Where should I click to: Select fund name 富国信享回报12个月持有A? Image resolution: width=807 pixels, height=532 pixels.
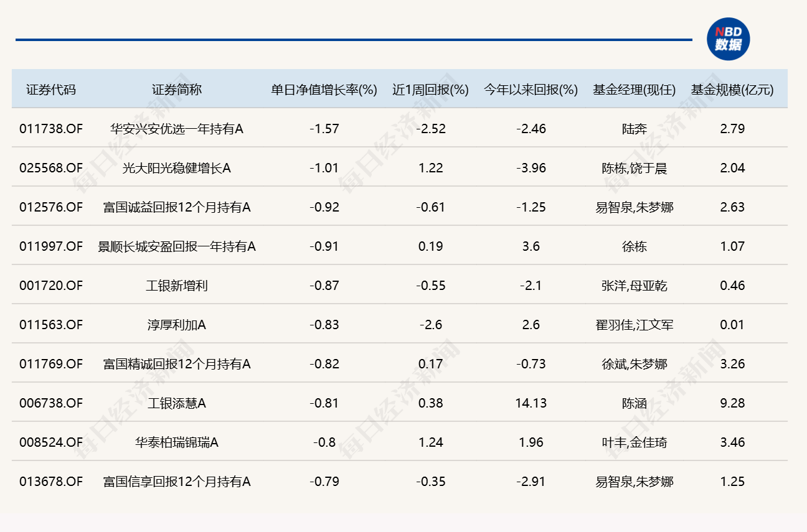pos(177,482)
